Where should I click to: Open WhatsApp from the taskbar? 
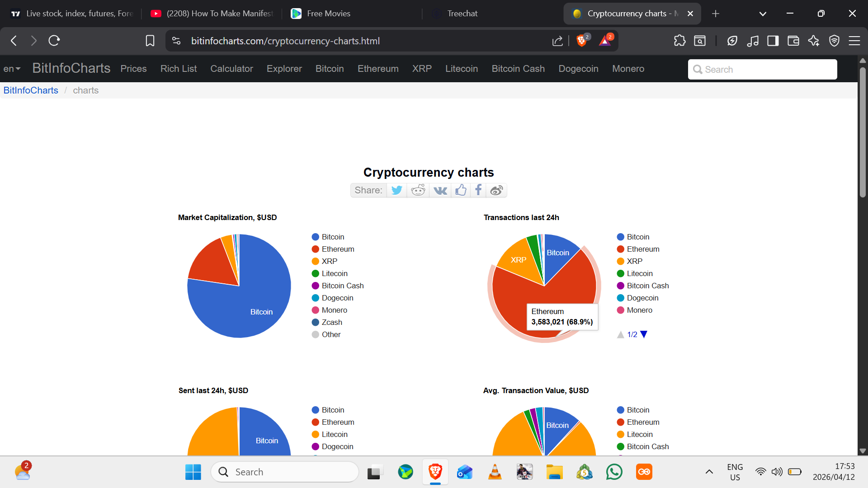(614, 472)
